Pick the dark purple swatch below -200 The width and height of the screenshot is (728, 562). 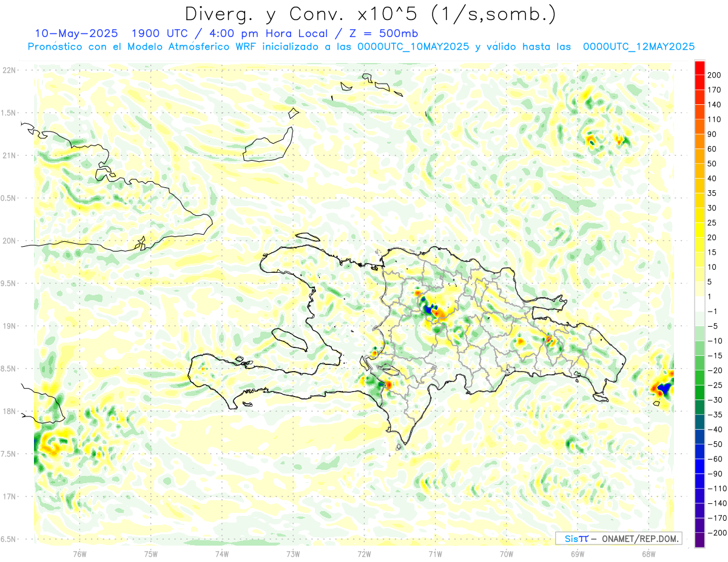tap(699, 540)
